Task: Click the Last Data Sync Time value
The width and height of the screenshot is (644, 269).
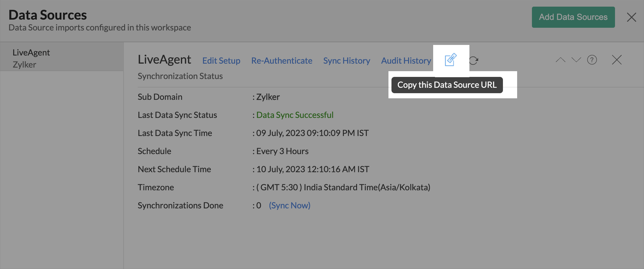Action: [312, 133]
